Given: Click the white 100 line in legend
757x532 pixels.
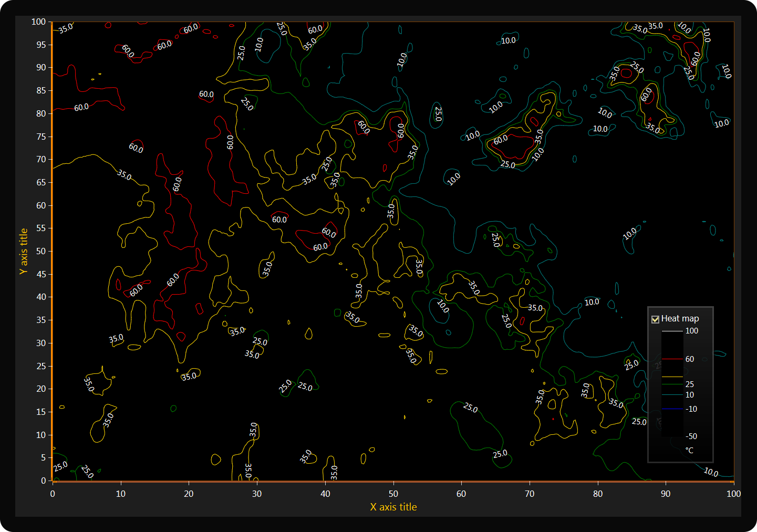Looking at the screenshot, I should [x=672, y=331].
